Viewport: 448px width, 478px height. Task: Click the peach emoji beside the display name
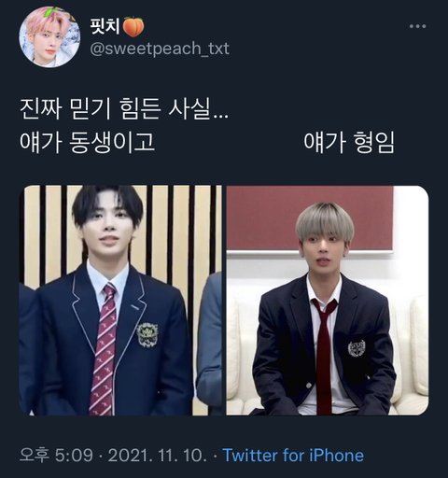[133, 27]
